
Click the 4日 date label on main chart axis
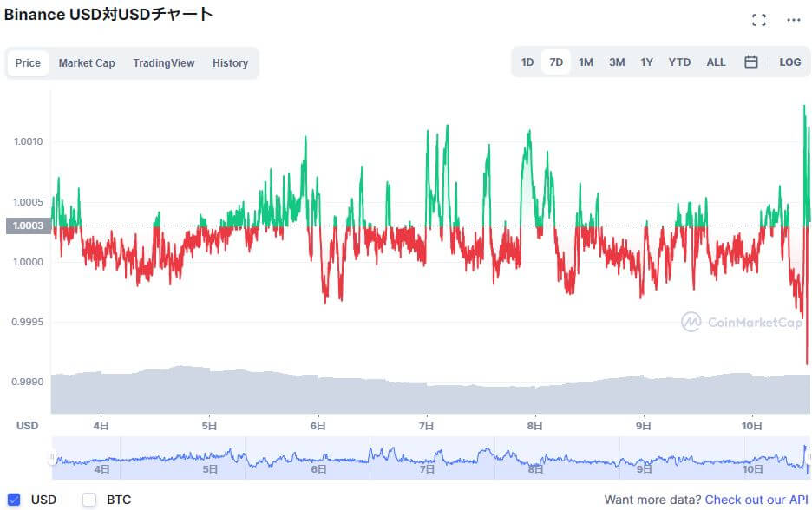[x=101, y=426]
